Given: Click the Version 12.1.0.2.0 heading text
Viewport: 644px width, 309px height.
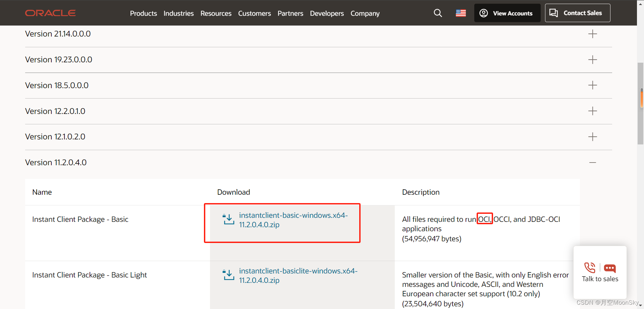Looking at the screenshot, I should [55, 137].
